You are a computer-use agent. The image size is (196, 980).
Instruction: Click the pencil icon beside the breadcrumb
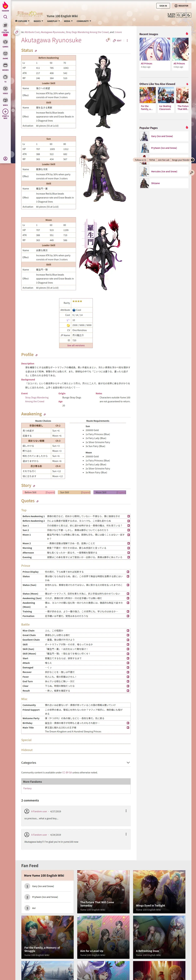point(17,32)
